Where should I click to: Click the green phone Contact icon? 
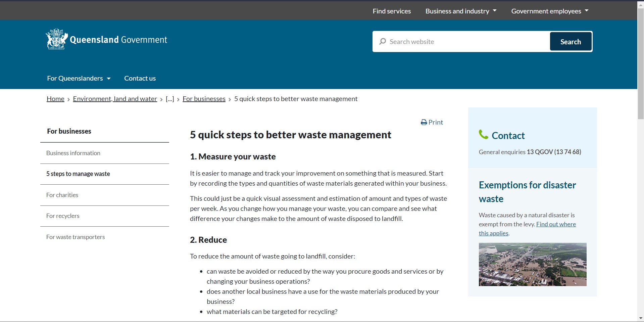[483, 134]
